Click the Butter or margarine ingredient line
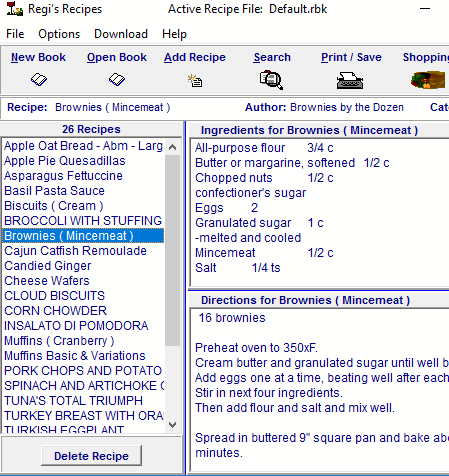Screen dimensions: 449x476 coord(292,163)
